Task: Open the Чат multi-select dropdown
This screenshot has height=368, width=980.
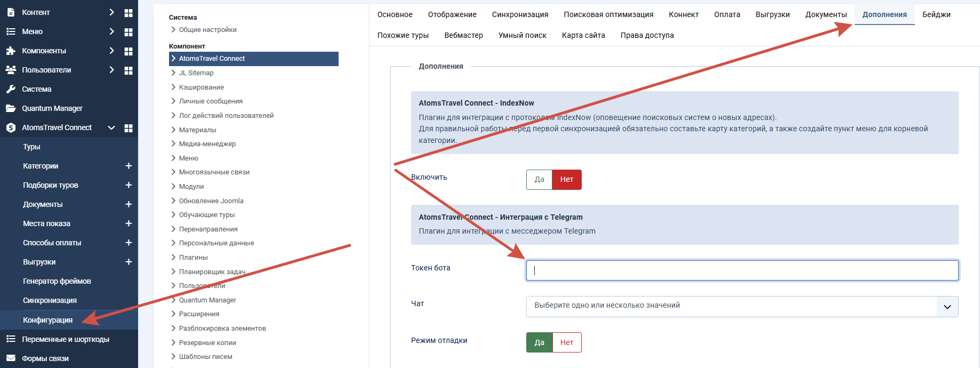Action: tap(742, 307)
